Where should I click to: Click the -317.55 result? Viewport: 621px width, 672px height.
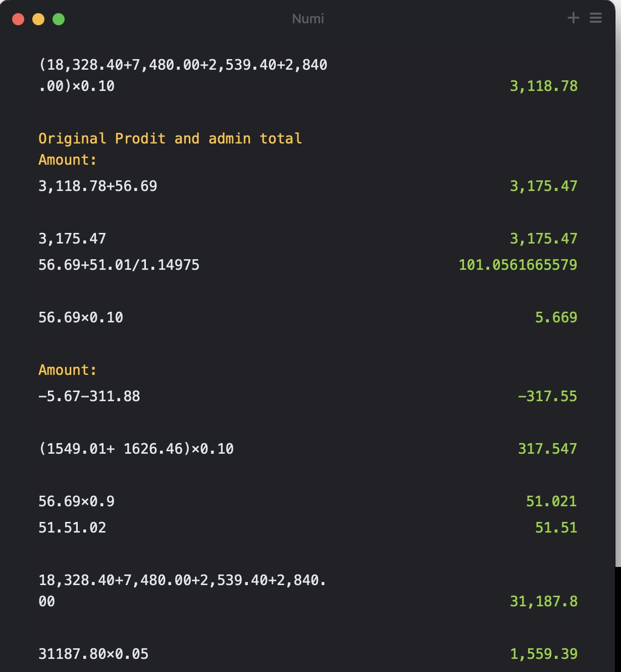pyautogui.click(x=547, y=396)
